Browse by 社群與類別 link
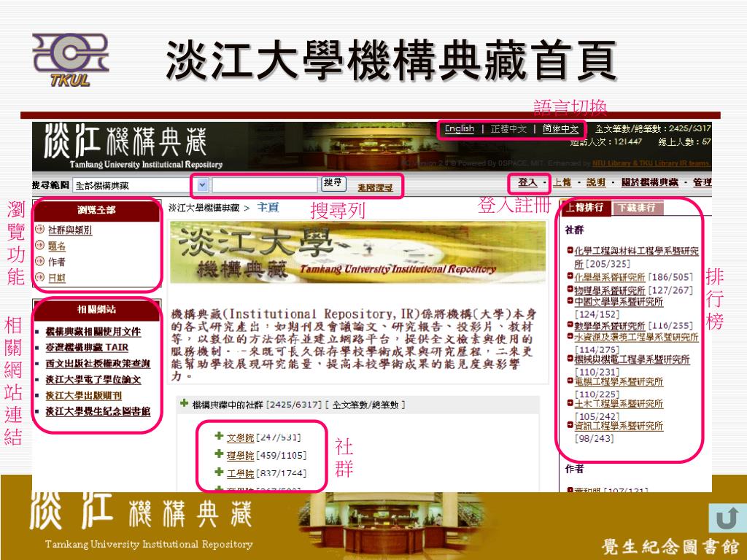This screenshot has height=560, width=747. click(70, 230)
